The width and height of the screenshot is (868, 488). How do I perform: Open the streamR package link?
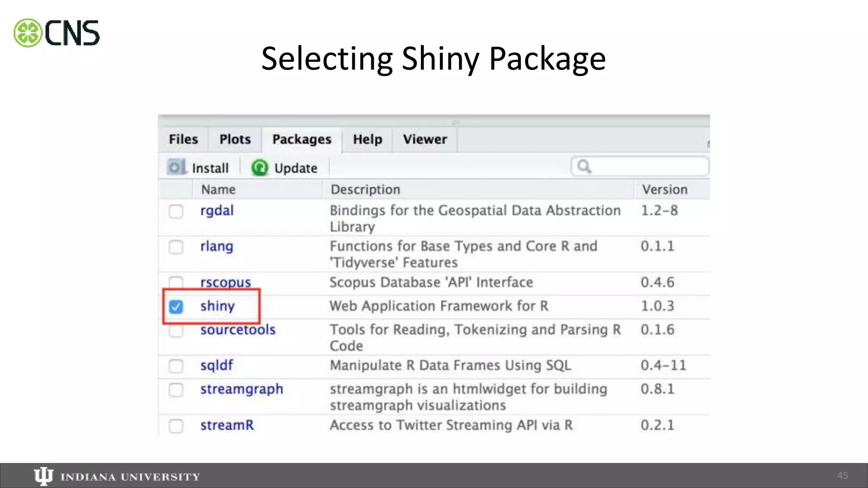click(x=227, y=425)
